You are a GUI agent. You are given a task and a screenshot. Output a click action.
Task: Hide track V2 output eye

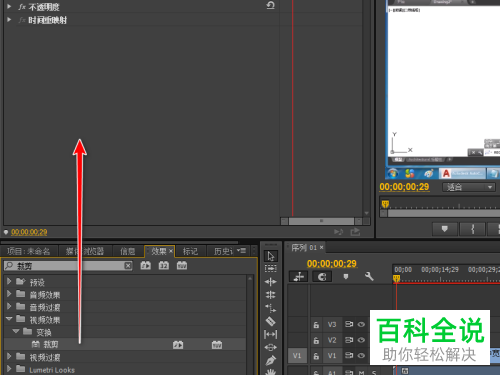[361, 340]
